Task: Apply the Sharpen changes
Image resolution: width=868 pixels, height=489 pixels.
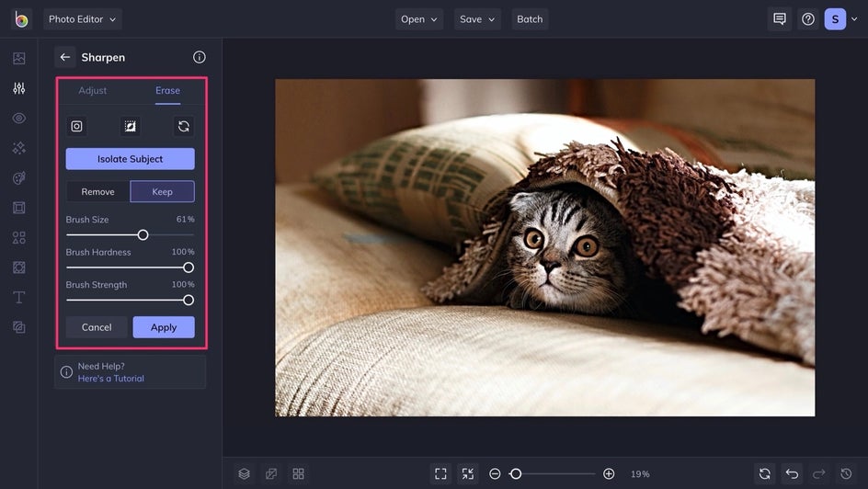Action: point(164,327)
